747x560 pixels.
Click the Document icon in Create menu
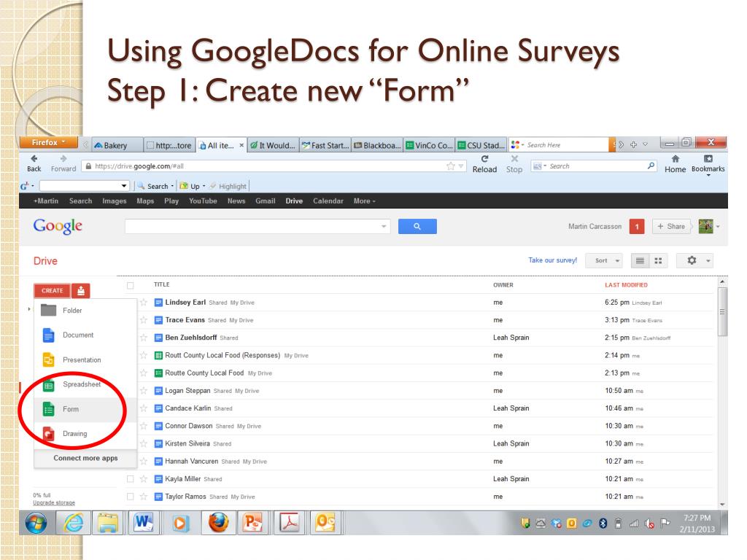(48, 335)
